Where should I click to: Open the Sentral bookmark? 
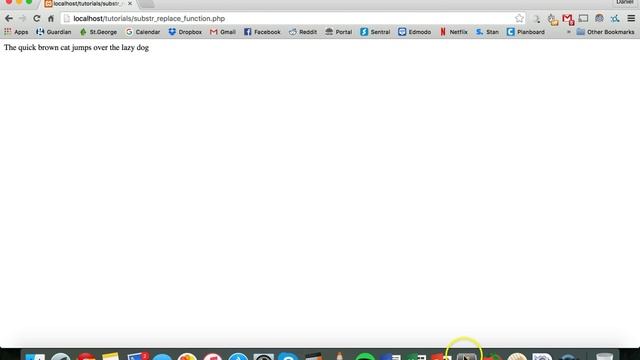click(375, 32)
